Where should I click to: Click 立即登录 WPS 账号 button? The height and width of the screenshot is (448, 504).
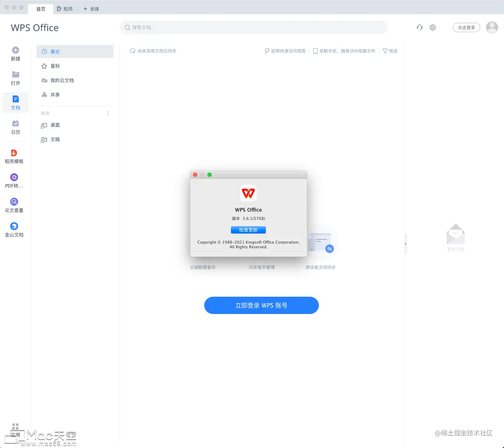pyautogui.click(x=261, y=305)
